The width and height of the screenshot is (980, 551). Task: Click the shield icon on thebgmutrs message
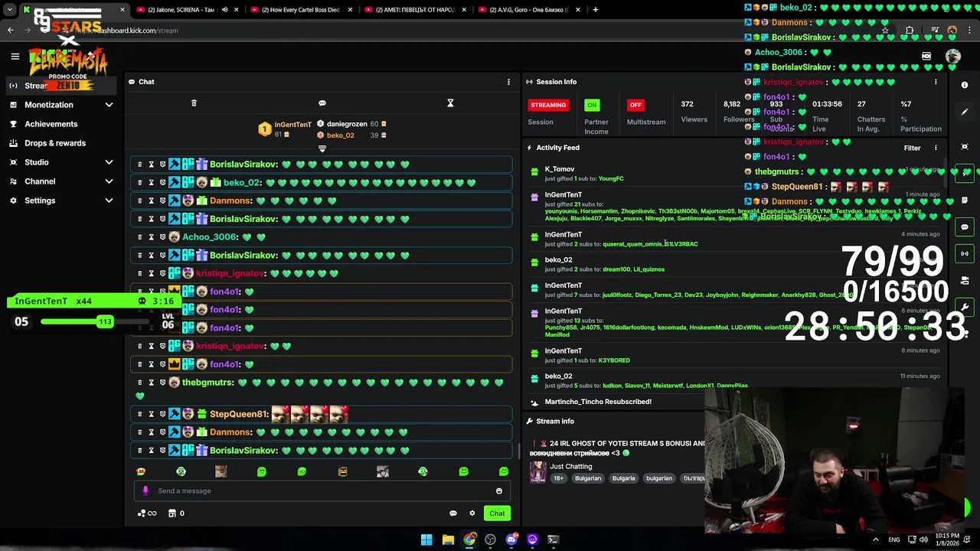[x=162, y=383]
